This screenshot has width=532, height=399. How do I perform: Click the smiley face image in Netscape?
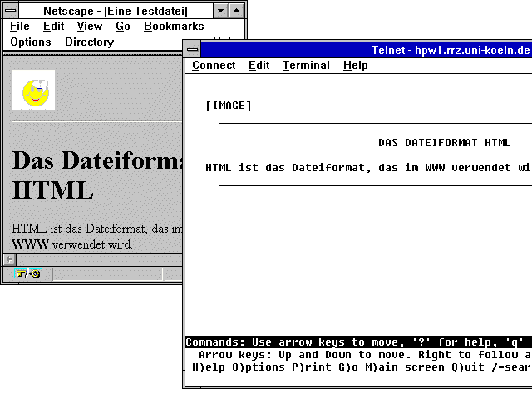click(33, 90)
